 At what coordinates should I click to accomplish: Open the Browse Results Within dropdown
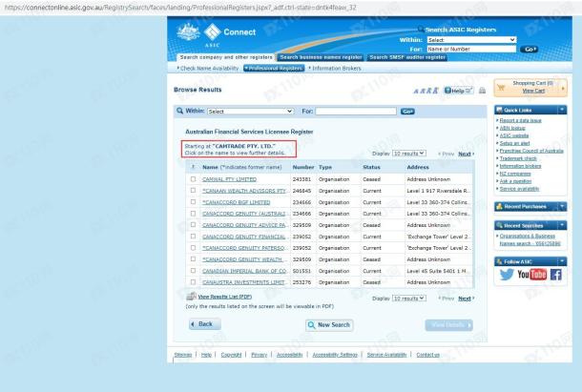pyautogui.click(x=251, y=112)
